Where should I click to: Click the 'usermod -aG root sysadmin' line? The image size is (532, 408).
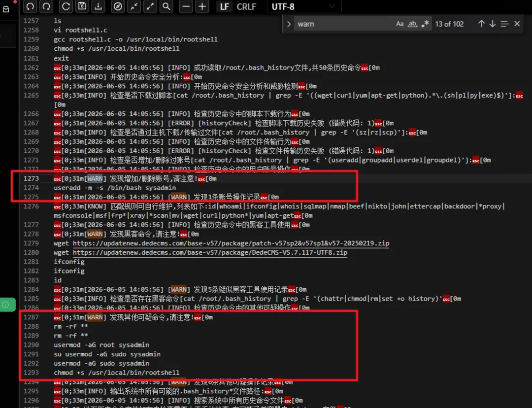101,345
